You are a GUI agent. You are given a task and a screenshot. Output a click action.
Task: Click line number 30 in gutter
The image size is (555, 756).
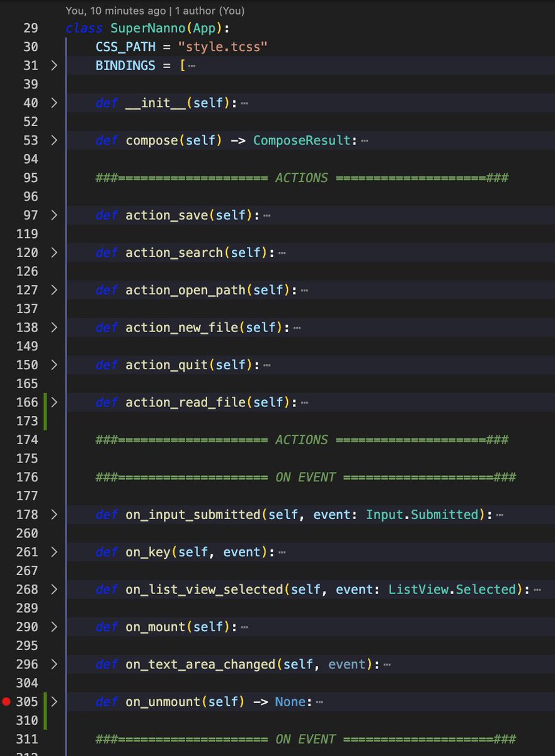click(x=31, y=47)
